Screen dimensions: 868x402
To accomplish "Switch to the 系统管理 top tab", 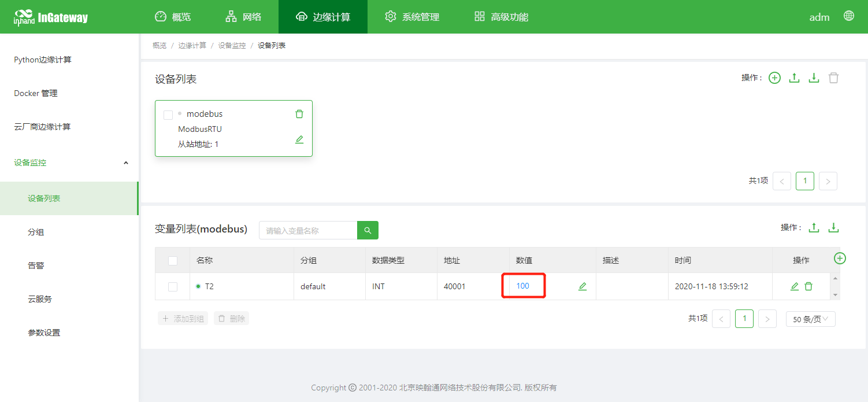I will click(x=412, y=17).
